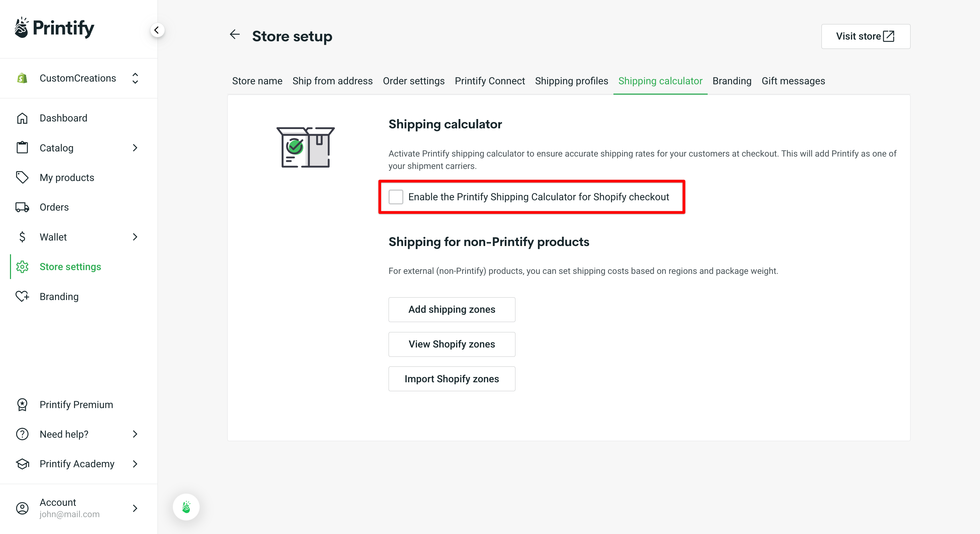Open My products via the tag icon
The width and height of the screenshot is (980, 534).
pos(22,177)
